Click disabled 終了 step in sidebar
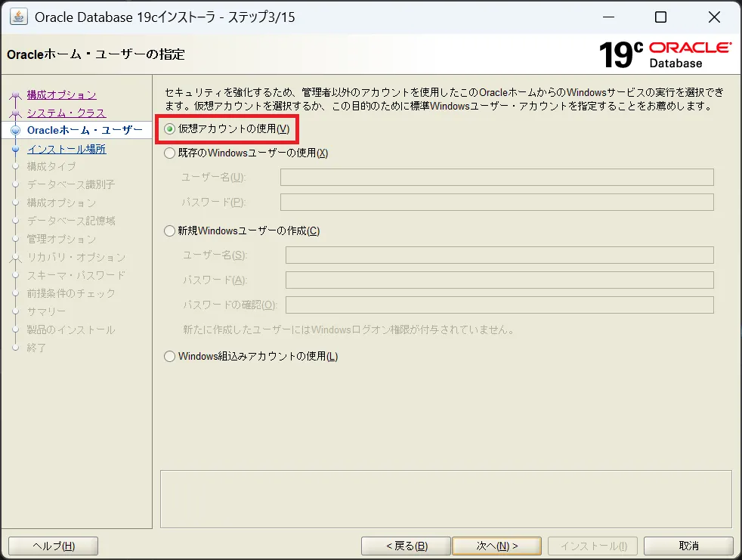 pyautogui.click(x=36, y=348)
